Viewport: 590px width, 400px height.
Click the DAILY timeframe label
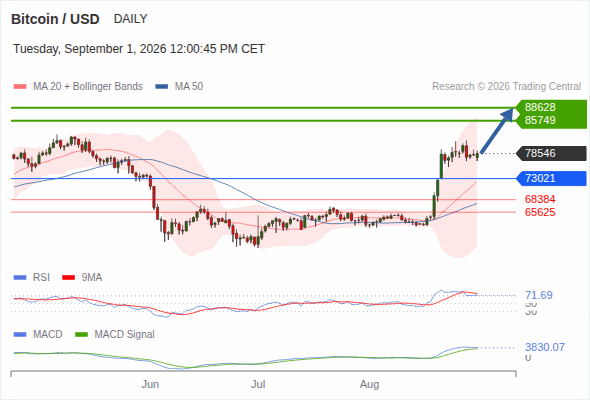131,19
